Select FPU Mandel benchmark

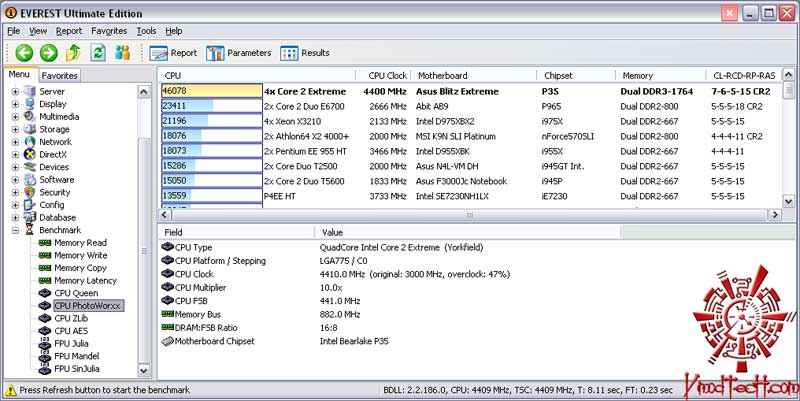(x=77, y=356)
